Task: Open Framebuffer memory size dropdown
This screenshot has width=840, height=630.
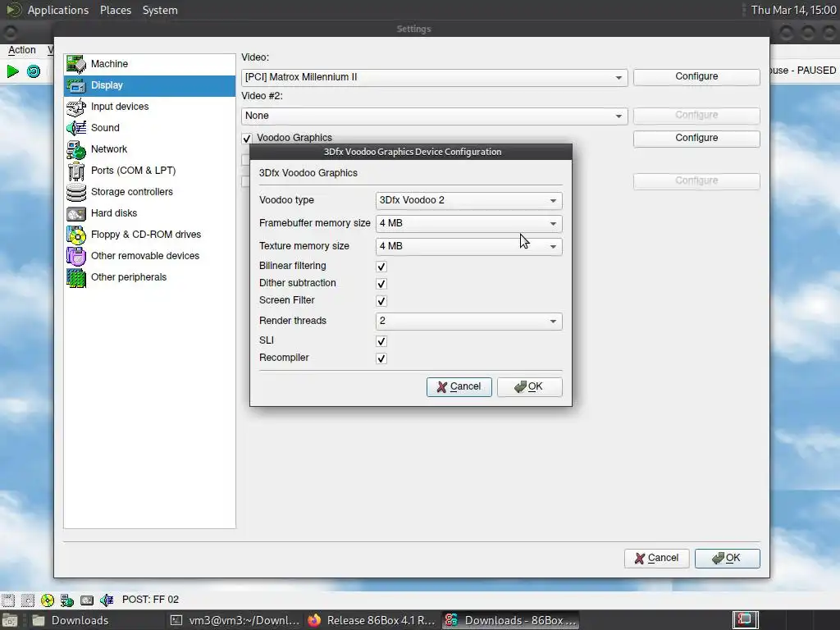Action: (x=468, y=223)
